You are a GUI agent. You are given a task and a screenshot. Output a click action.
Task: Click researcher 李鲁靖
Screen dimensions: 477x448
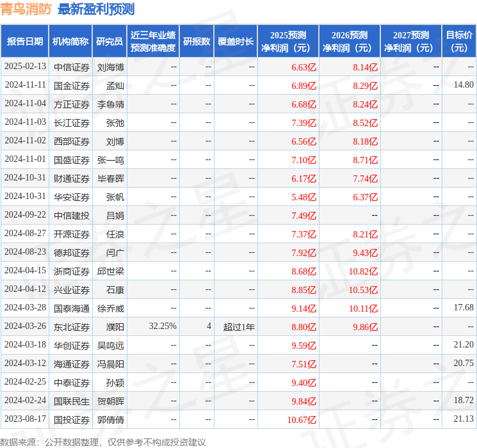coord(110,104)
